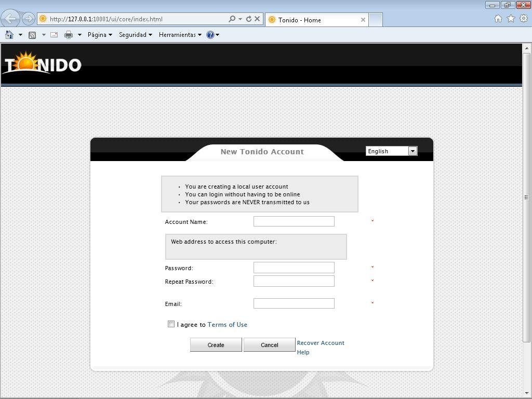Click the browser Forward arrow button
Viewport: 532px width, 399px height.
tap(29, 19)
